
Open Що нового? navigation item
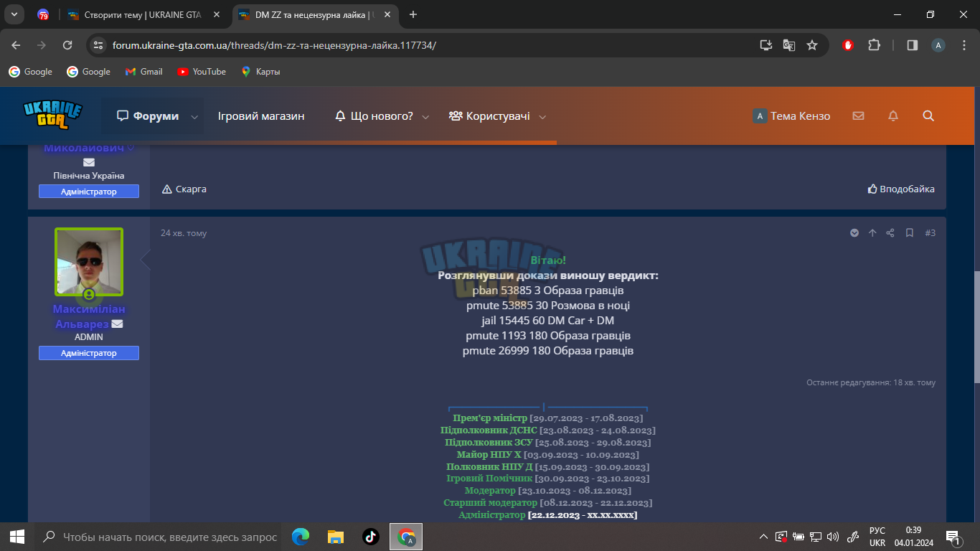(374, 116)
